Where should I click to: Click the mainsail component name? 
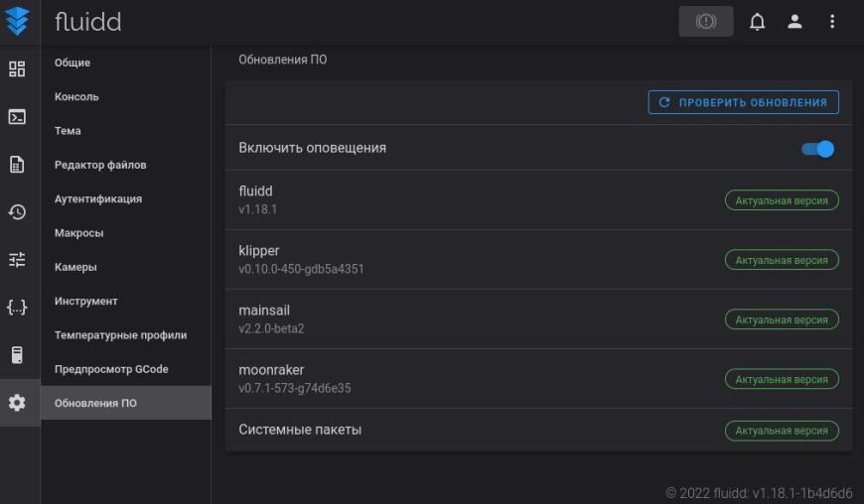[x=264, y=311]
